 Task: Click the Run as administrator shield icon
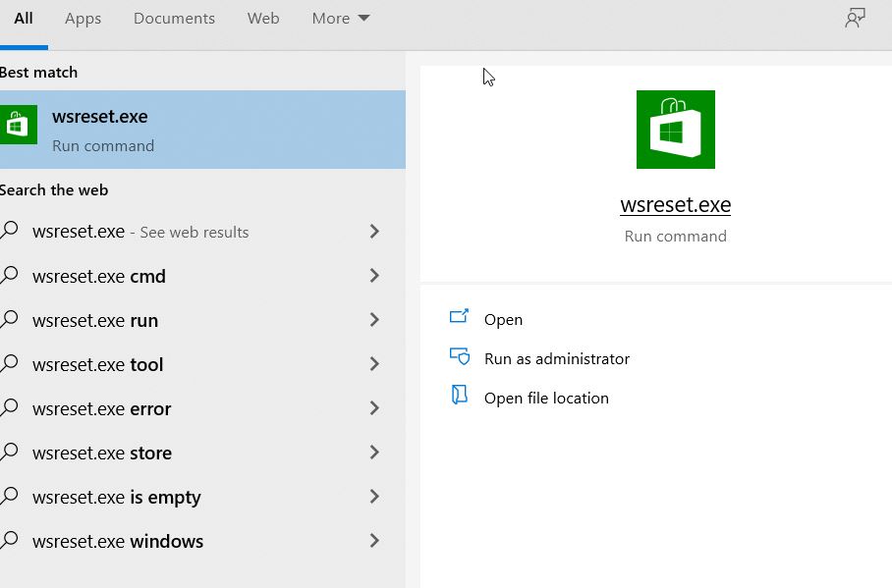point(459,356)
